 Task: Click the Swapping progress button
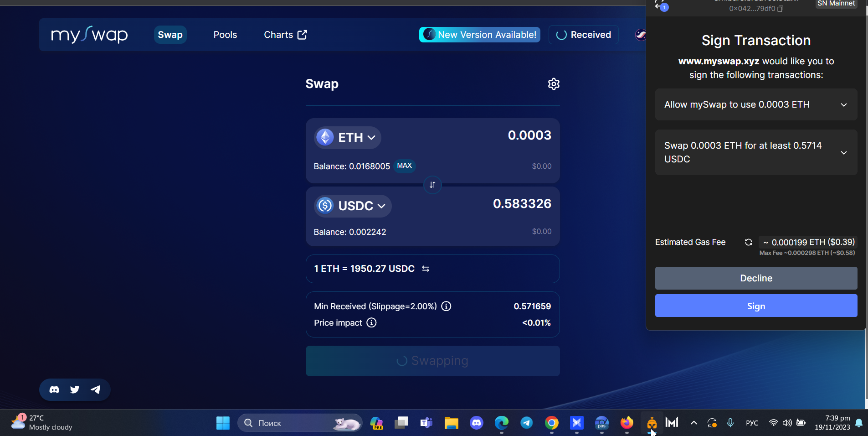[x=432, y=361]
